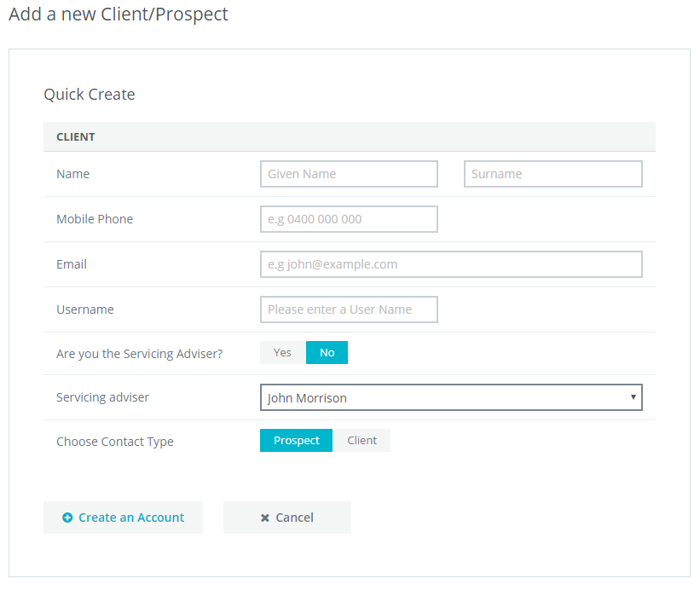The height and width of the screenshot is (590, 700).
Task: Click the Email address input field
Action: coord(451,264)
